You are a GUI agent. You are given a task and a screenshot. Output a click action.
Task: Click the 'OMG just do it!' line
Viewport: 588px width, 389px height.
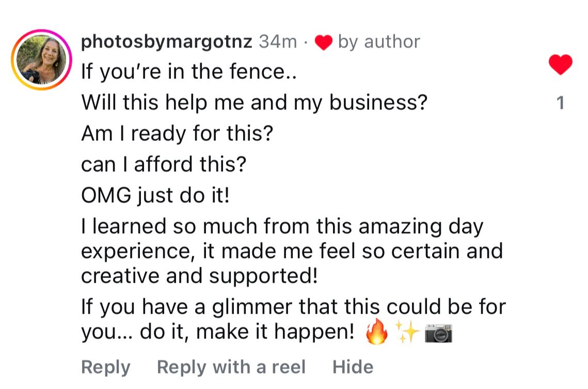click(x=155, y=196)
